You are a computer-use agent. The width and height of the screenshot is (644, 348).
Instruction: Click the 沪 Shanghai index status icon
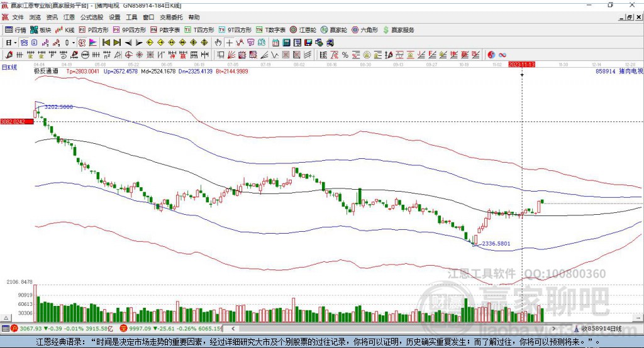click(14, 329)
